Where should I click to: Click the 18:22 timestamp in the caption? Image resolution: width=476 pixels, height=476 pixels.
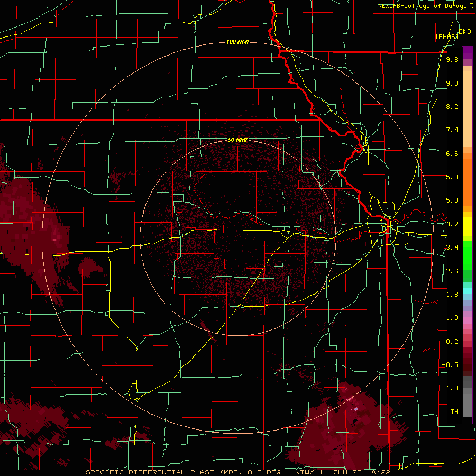(x=378, y=472)
